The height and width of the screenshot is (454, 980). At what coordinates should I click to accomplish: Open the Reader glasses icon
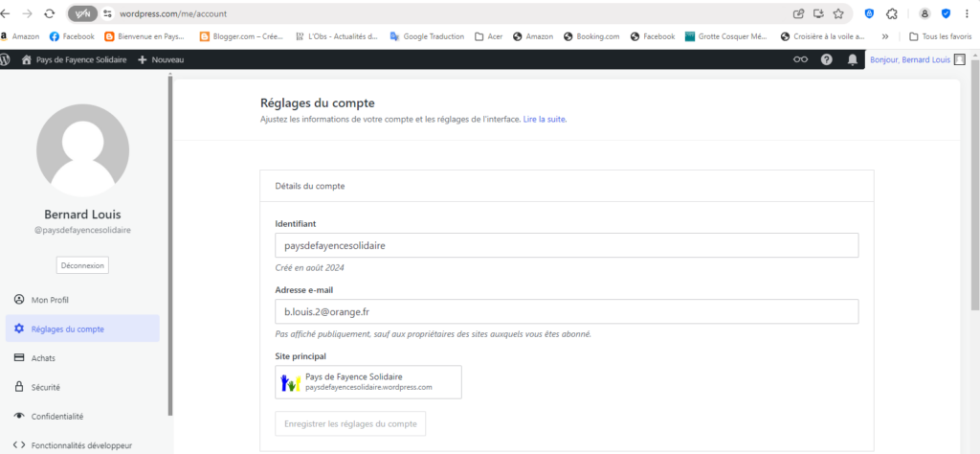(801, 59)
